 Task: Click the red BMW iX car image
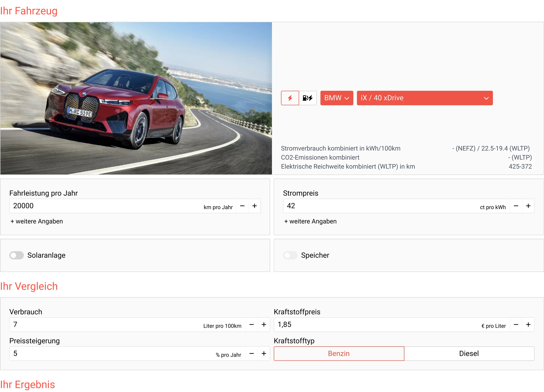136,98
